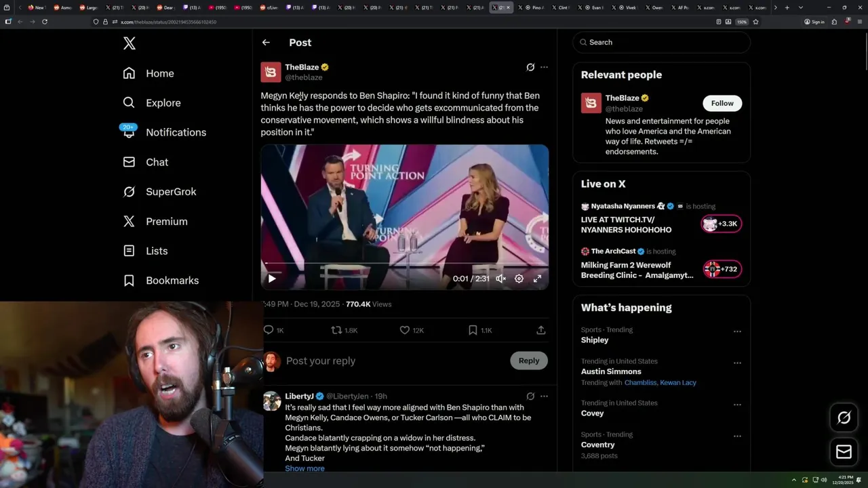Screen dimensions: 868x488
Task: Open Shipley trending topic
Action: coord(595,340)
